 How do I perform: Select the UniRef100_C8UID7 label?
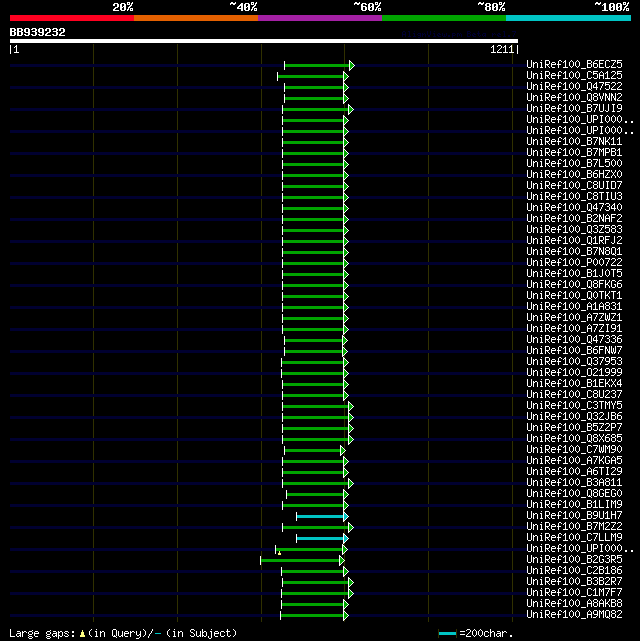[x=574, y=186]
